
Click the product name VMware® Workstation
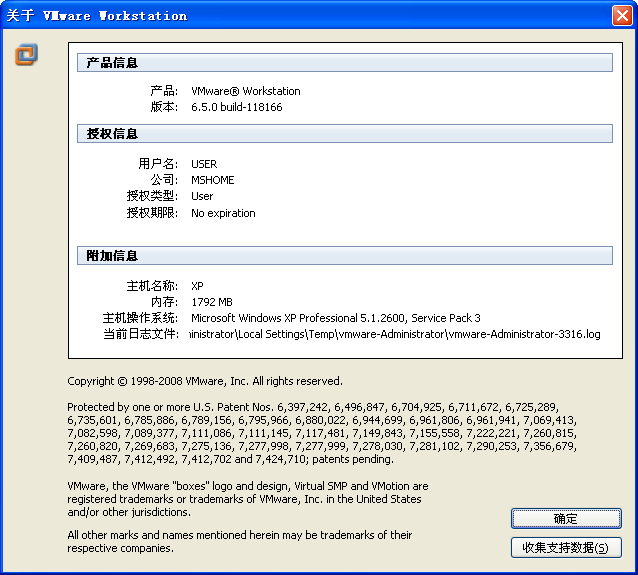(246, 91)
